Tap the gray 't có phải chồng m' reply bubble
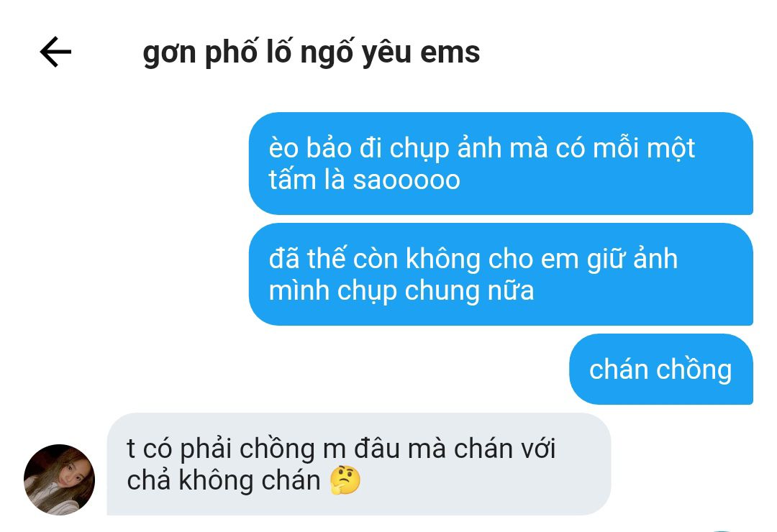777x532 pixels. (359, 464)
